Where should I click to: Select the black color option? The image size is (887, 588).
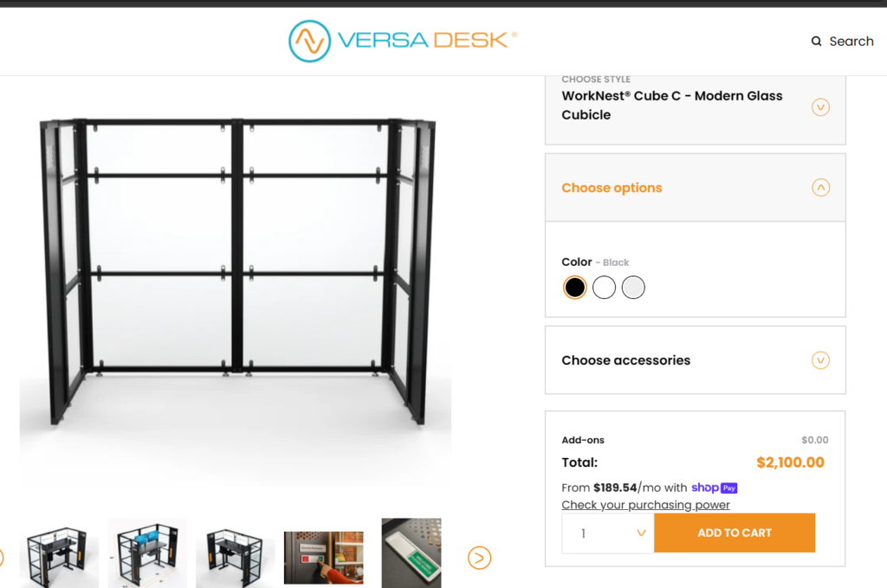click(x=575, y=288)
